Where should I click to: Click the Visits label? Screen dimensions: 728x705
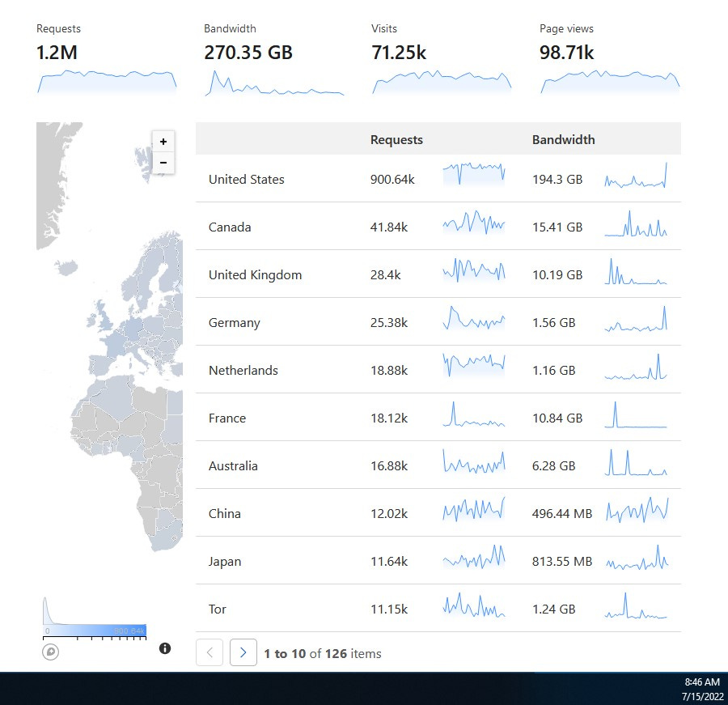tap(384, 28)
